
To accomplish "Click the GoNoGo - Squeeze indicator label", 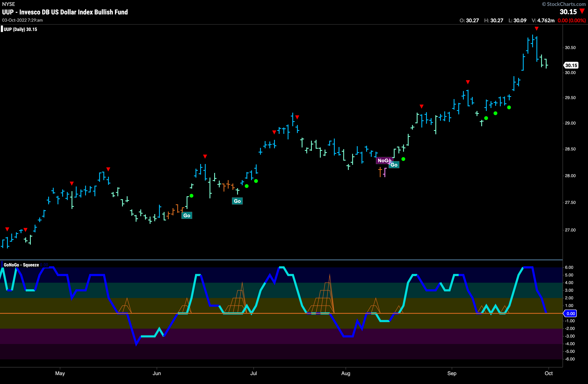I will click(21, 265).
